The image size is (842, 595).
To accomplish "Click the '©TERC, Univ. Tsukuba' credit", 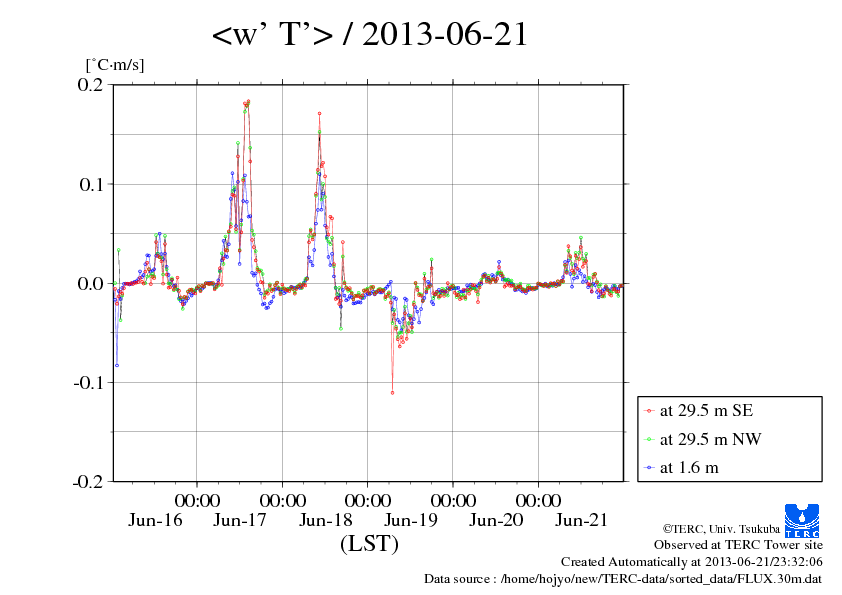I will coord(721,529).
